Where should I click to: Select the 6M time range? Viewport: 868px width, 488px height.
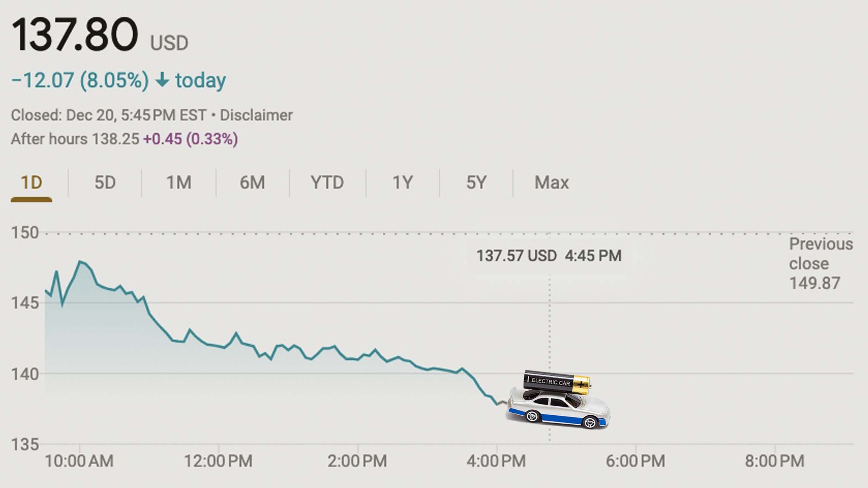point(252,182)
